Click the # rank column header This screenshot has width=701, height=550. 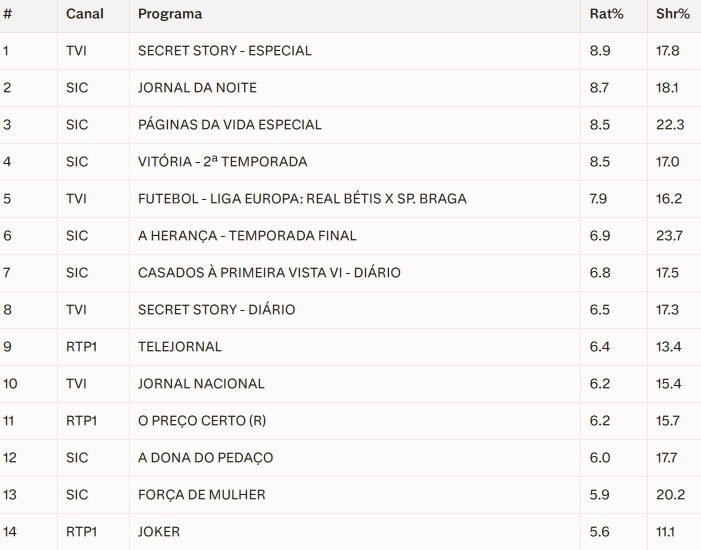(x=7, y=14)
